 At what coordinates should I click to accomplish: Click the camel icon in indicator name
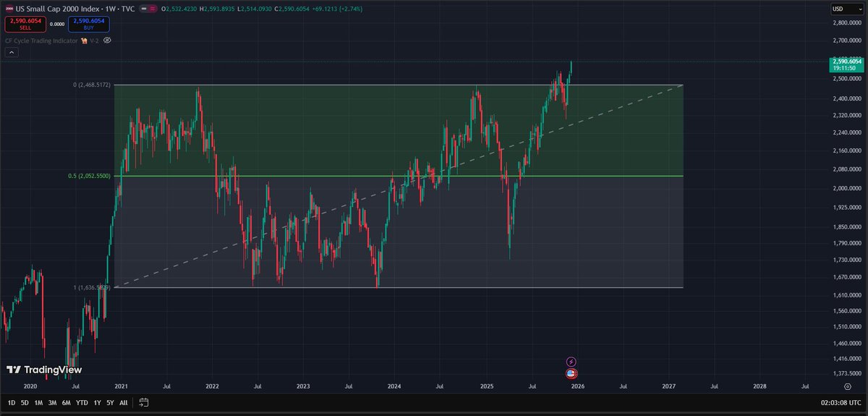(x=85, y=41)
